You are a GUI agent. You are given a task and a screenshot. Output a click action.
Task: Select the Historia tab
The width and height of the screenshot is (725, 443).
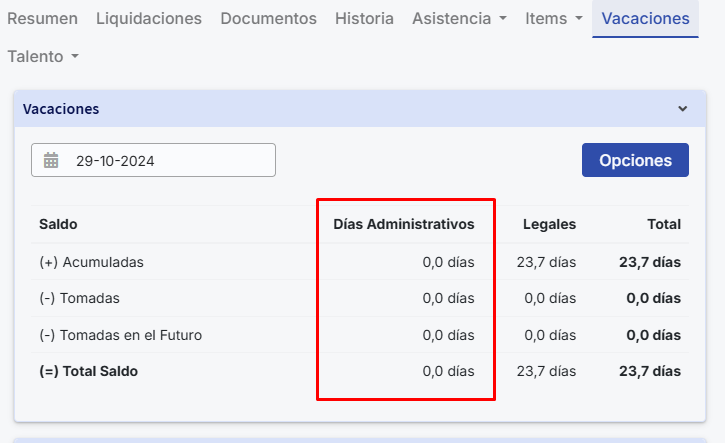point(364,19)
